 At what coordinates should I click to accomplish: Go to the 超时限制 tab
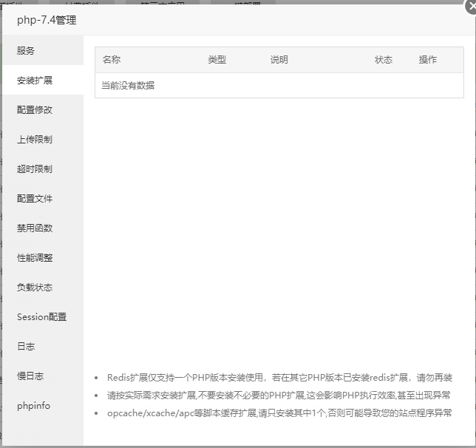pos(43,169)
